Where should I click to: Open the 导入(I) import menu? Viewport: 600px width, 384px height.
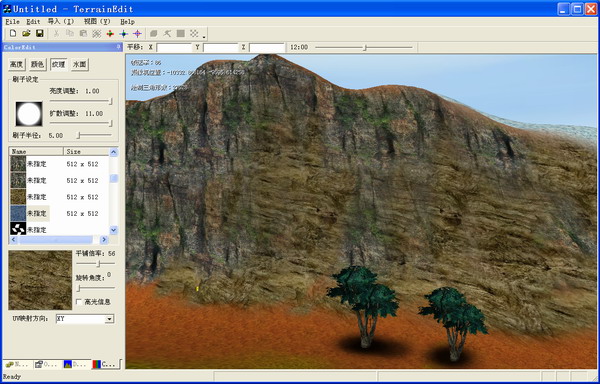[60, 22]
